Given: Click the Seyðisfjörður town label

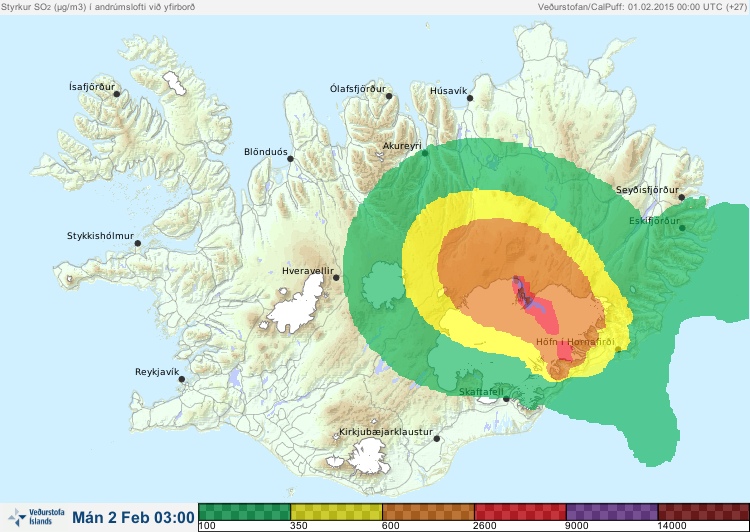Looking at the screenshot, I should click(647, 190).
